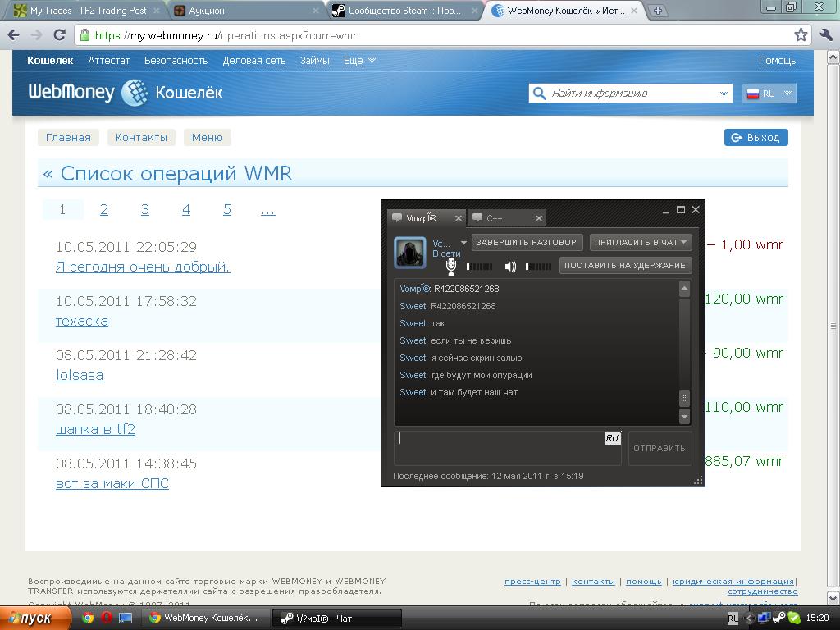Click Поставить на удержание button

coord(625,265)
